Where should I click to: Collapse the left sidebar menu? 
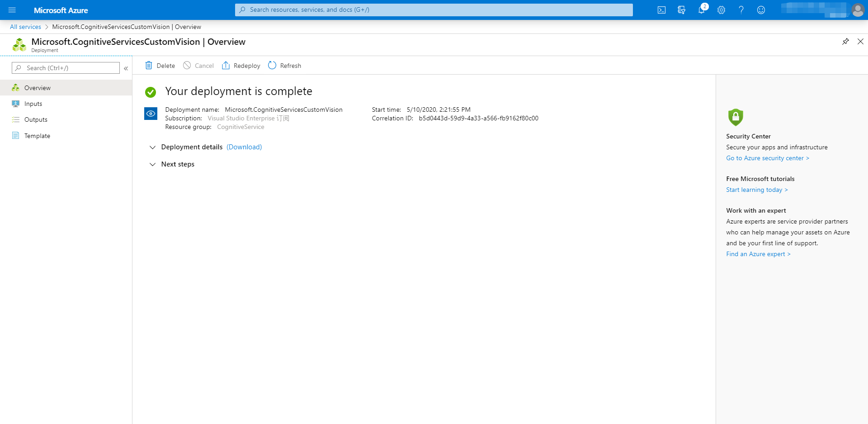[126, 68]
